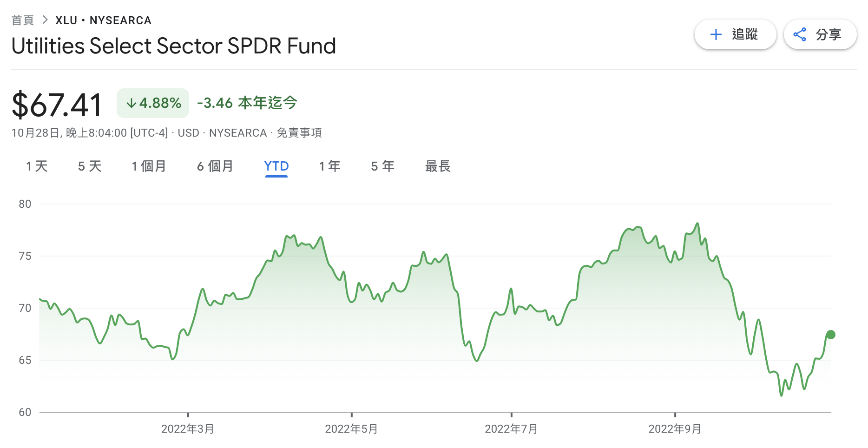Click the 2022年5月 axis label

pyautogui.click(x=351, y=429)
